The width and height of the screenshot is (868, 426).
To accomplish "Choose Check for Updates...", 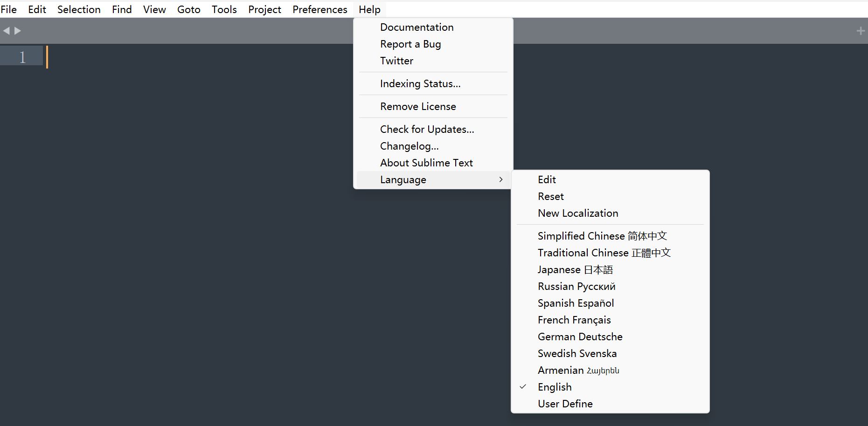I will (433, 129).
